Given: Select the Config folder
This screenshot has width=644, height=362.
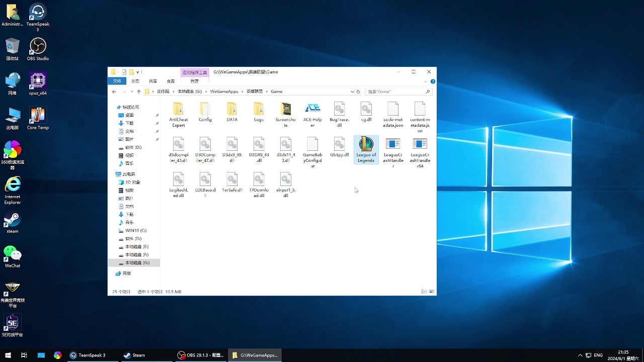Looking at the screenshot, I should point(205,112).
